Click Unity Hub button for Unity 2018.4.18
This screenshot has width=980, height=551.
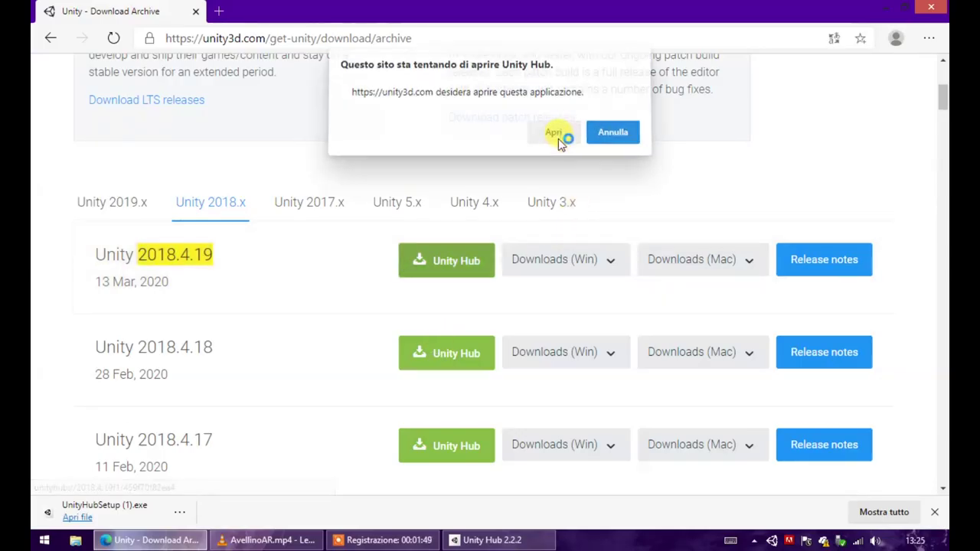(446, 353)
